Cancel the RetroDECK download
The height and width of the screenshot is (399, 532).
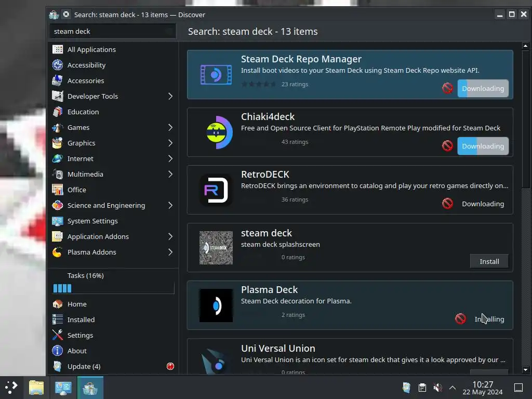point(447,204)
